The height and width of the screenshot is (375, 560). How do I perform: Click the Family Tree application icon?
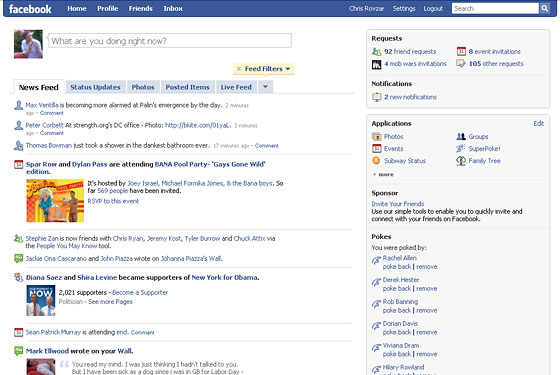tap(461, 161)
